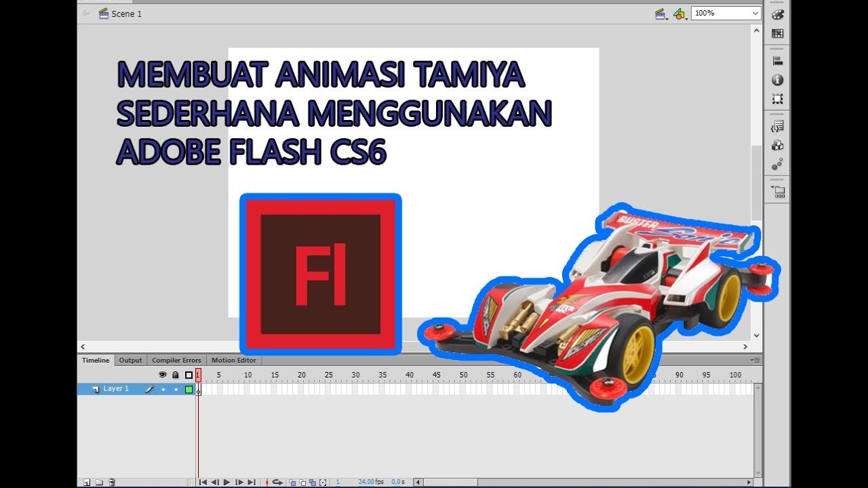Toggle Onion Skin Outlines button
This screenshot has width=868, height=488.
point(302,483)
